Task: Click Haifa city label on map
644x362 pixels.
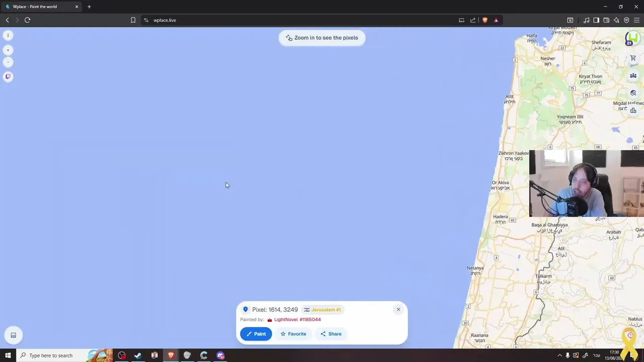Action: point(532,38)
